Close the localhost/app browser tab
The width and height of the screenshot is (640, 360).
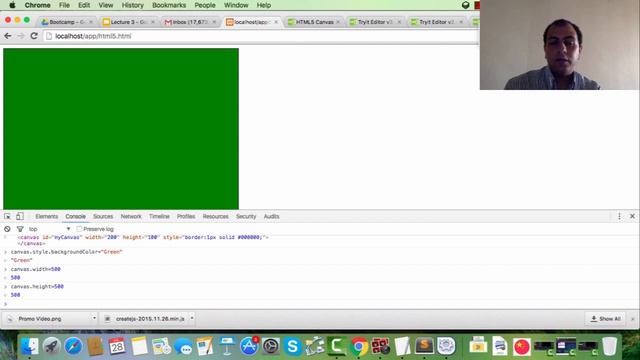tap(276, 22)
